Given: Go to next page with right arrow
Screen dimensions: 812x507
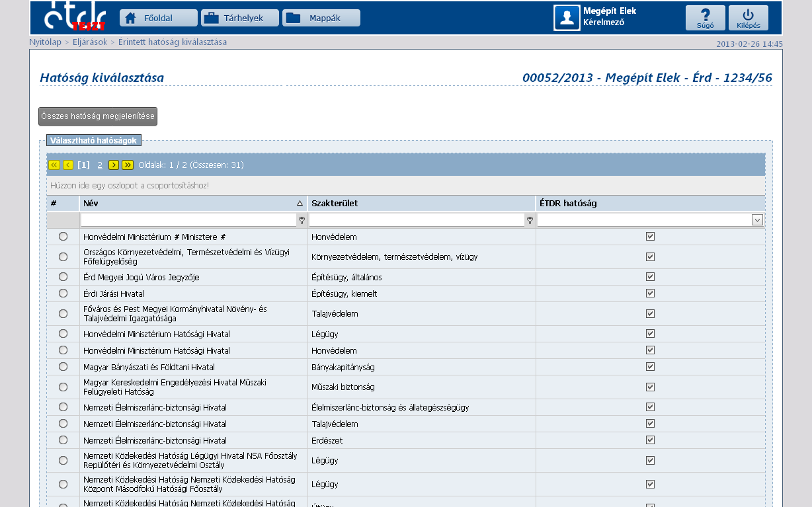Looking at the screenshot, I should click(114, 165).
